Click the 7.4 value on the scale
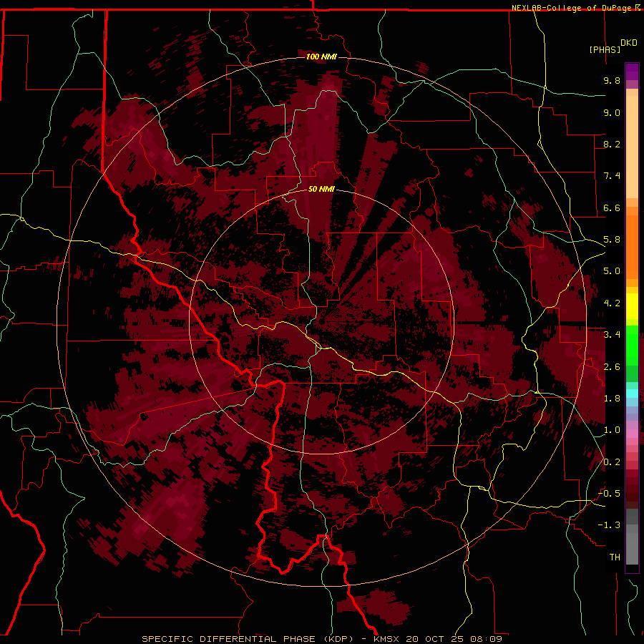Image resolution: width=644 pixels, height=644 pixels. (x=612, y=176)
